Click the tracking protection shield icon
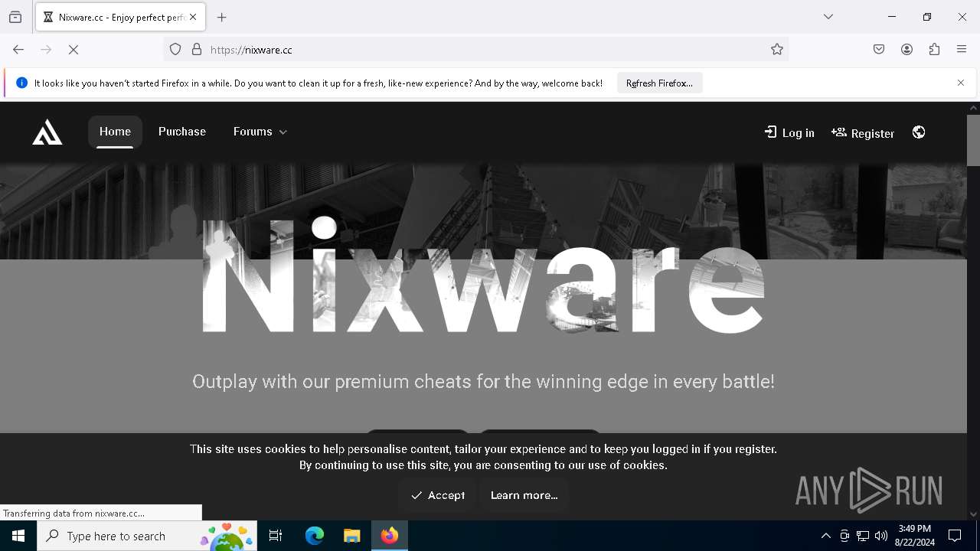 click(175, 50)
